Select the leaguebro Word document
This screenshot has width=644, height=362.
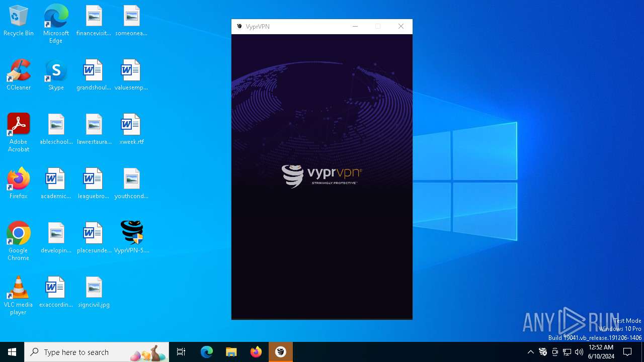94,184
